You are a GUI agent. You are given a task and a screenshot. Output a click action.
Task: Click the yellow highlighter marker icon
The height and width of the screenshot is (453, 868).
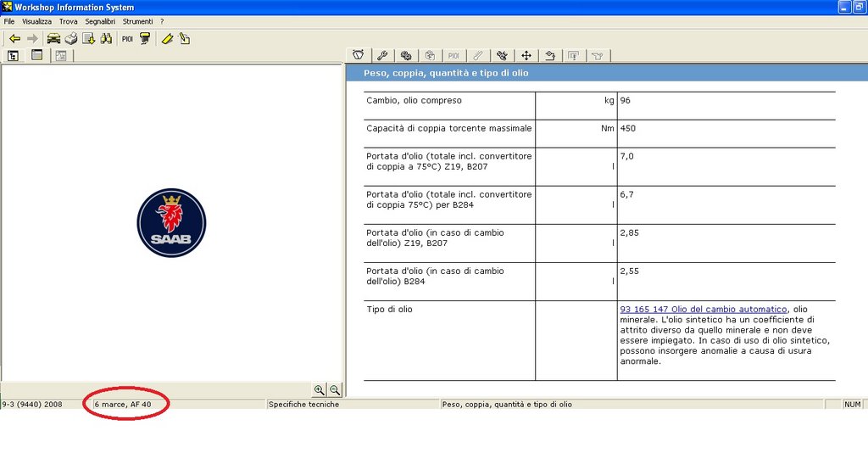pos(167,38)
